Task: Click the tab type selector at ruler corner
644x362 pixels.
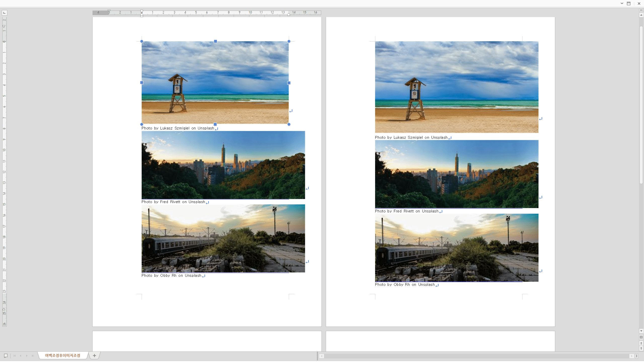Action: tap(5, 13)
